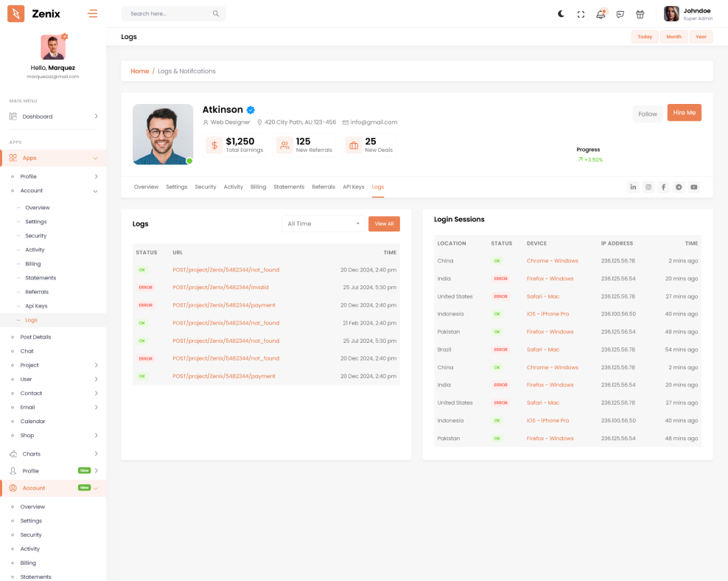This screenshot has height=581, width=728.
Task: Open the LinkedIn profile icon
Action: click(633, 187)
